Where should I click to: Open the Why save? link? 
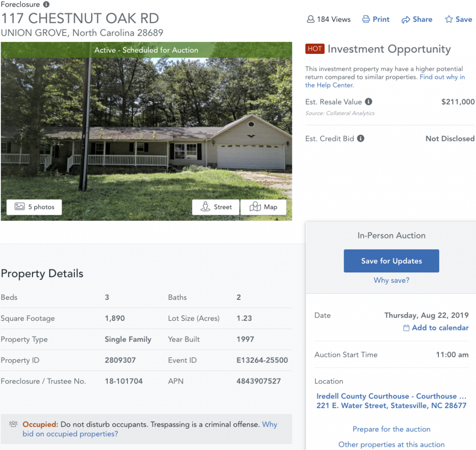[x=391, y=280]
